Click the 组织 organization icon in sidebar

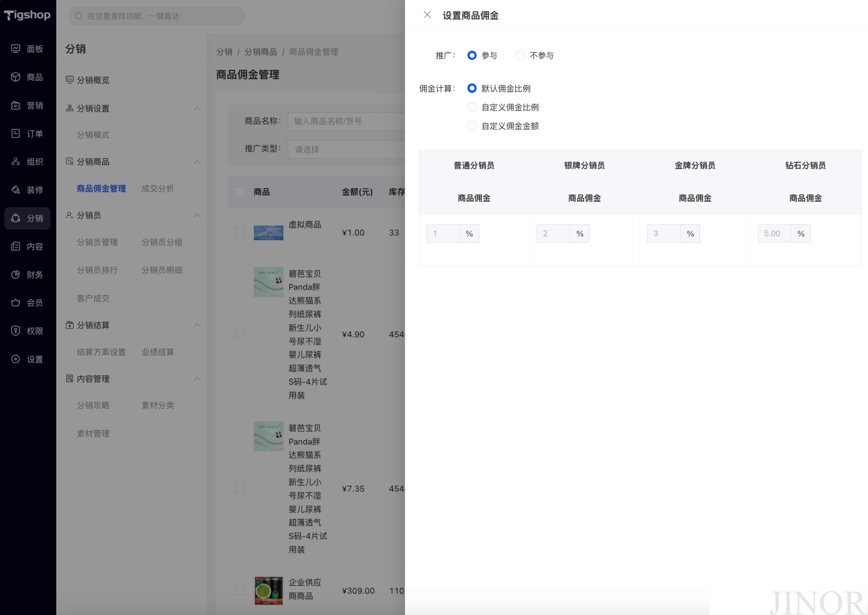[x=16, y=162]
